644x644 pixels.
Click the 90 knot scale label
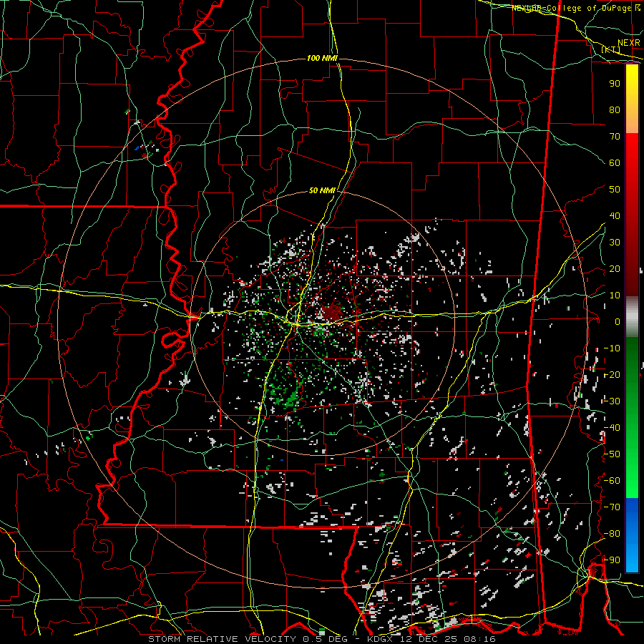pyautogui.click(x=615, y=84)
